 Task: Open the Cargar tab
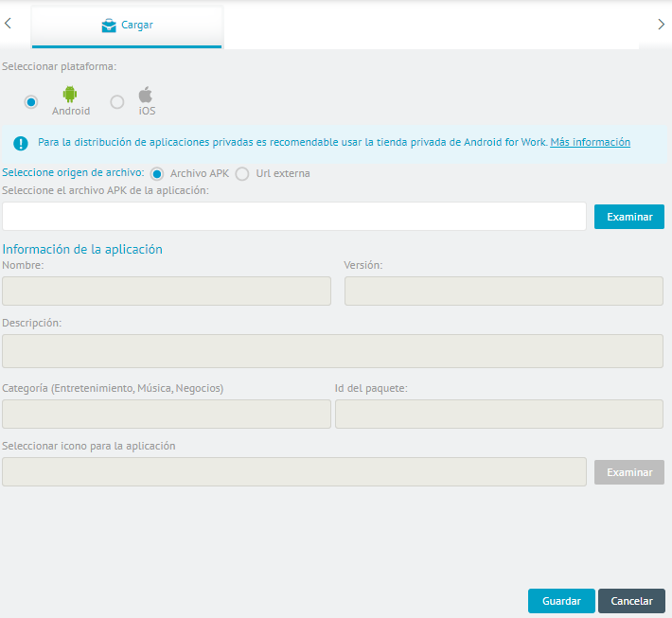click(x=127, y=26)
